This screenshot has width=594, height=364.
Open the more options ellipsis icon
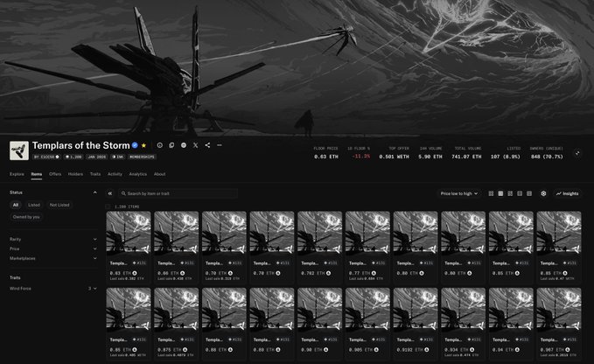coord(220,145)
